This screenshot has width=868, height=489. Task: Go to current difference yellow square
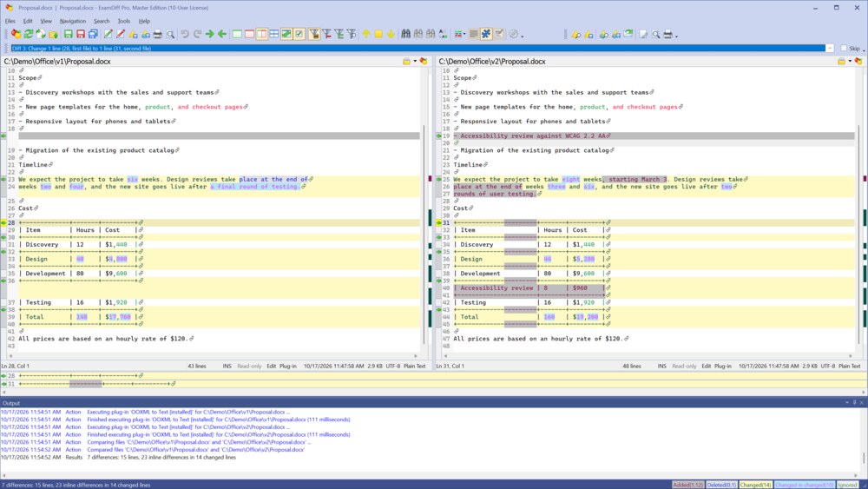click(x=378, y=35)
